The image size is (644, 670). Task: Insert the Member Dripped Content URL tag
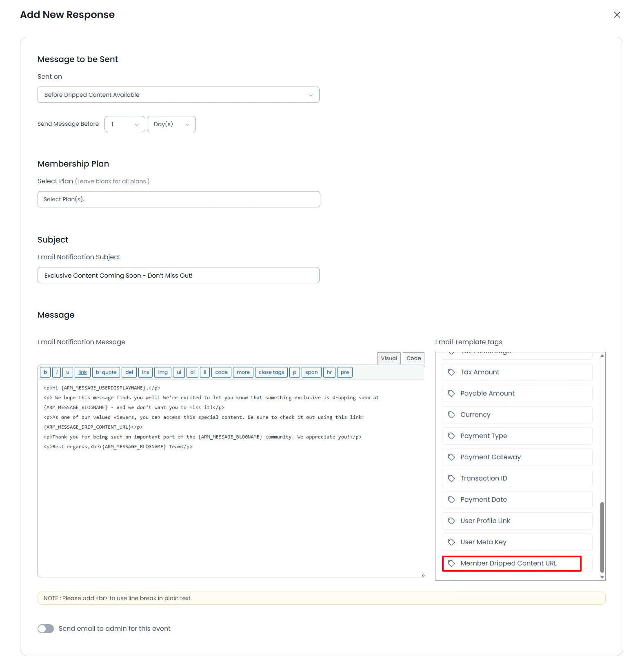pos(511,563)
